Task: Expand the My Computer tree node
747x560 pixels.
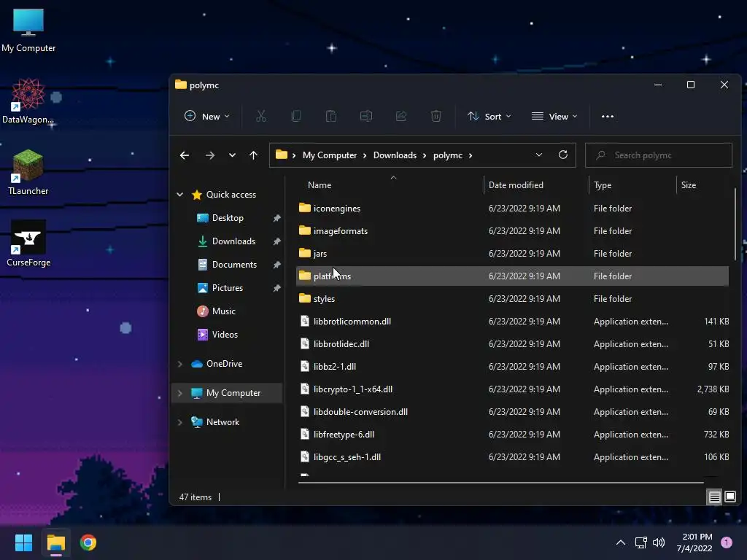Action: pyautogui.click(x=180, y=393)
